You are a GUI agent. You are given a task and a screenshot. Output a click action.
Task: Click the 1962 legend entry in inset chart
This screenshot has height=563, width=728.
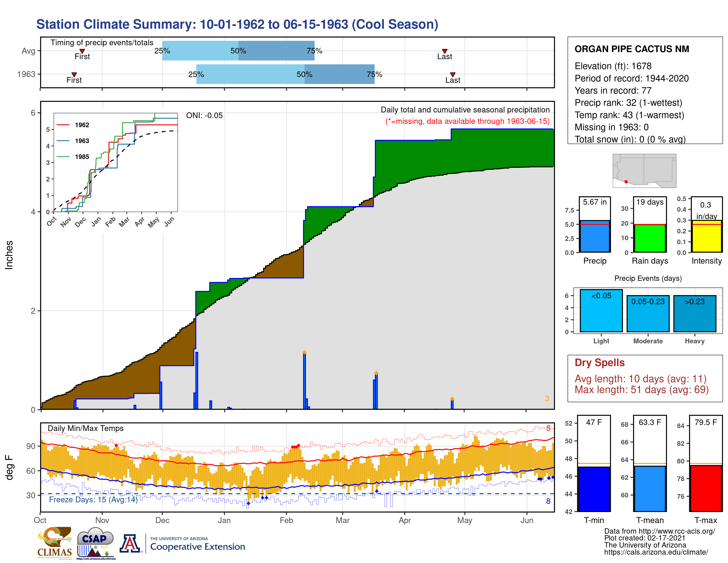click(x=73, y=125)
